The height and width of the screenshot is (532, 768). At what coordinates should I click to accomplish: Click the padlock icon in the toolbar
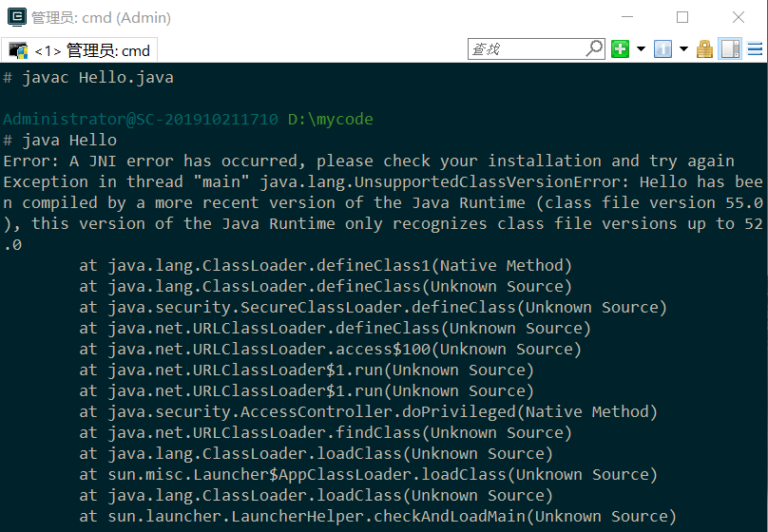tap(704, 49)
